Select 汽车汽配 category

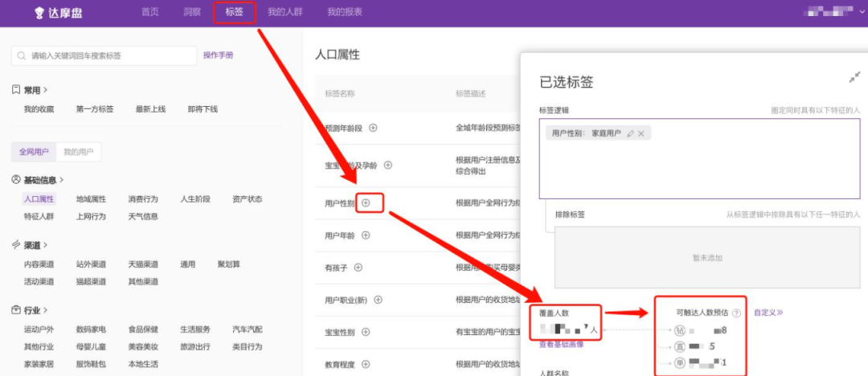tap(248, 330)
